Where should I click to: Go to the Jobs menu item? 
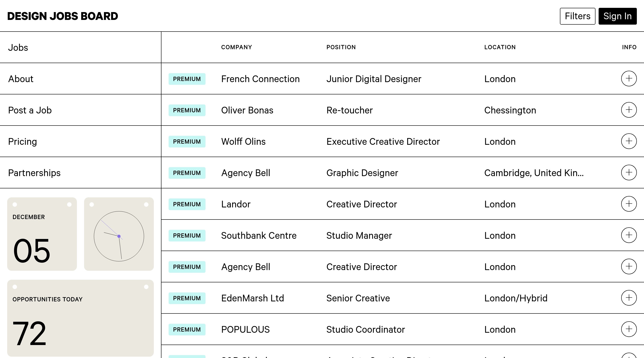click(x=18, y=47)
